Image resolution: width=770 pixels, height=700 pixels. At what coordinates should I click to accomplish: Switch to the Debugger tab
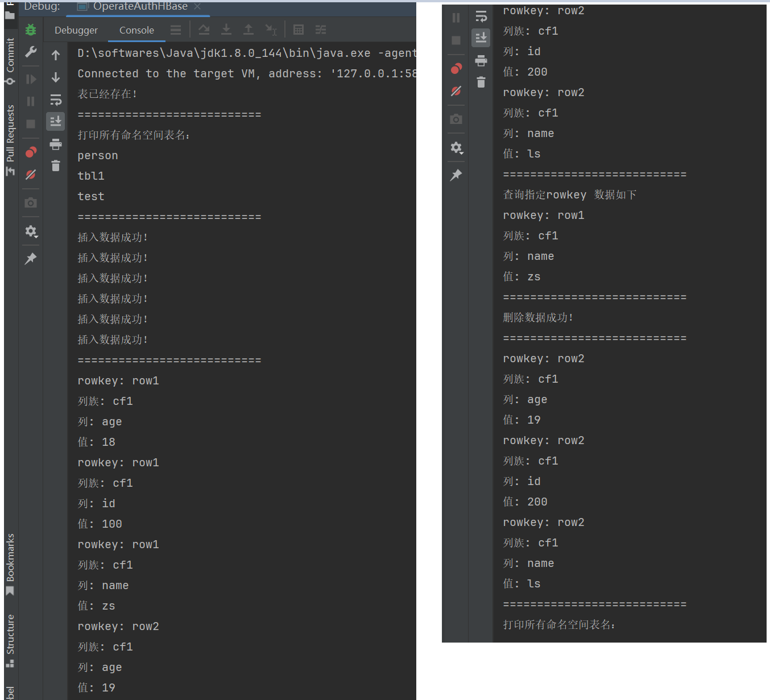(x=76, y=30)
